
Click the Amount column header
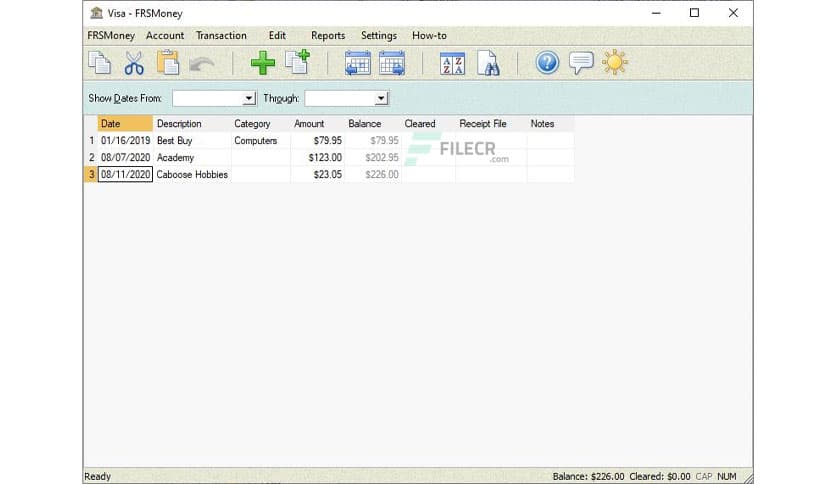(318, 124)
